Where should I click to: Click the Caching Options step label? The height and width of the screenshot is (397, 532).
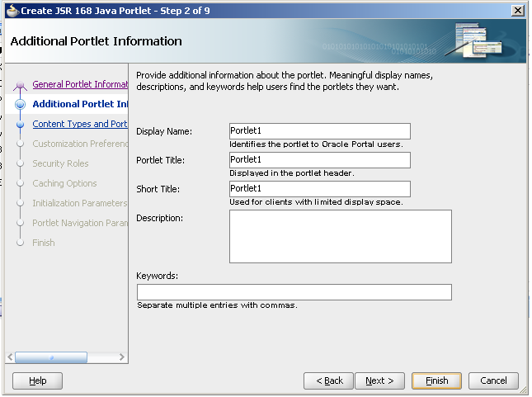tap(64, 183)
